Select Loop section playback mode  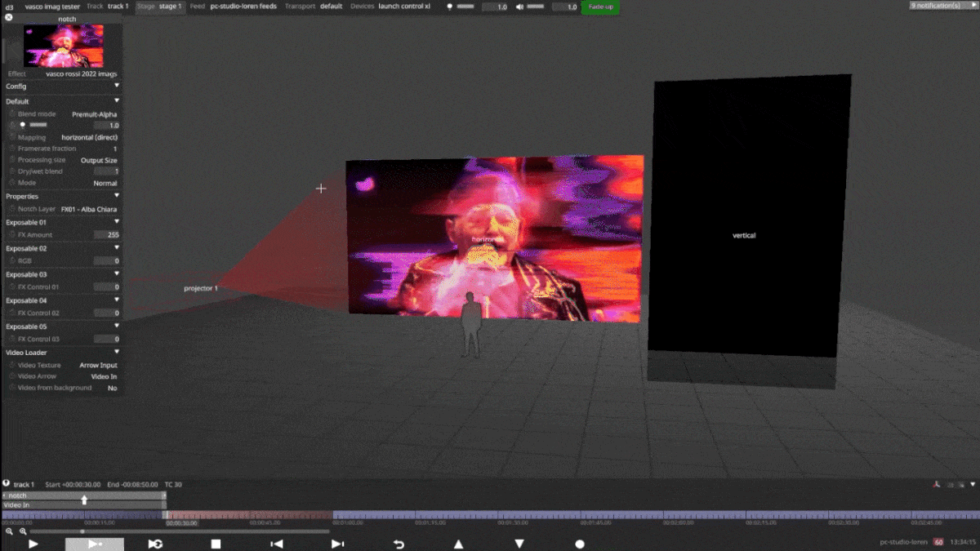pyautogui.click(x=155, y=544)
